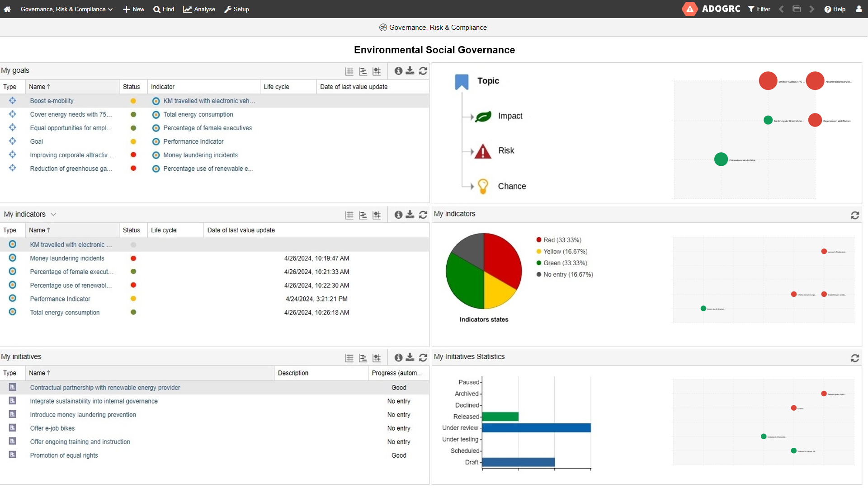Refresh the My Initiatives Statistics chart
The width and height of the screenshot is (868, 488).
click(854, 358)
